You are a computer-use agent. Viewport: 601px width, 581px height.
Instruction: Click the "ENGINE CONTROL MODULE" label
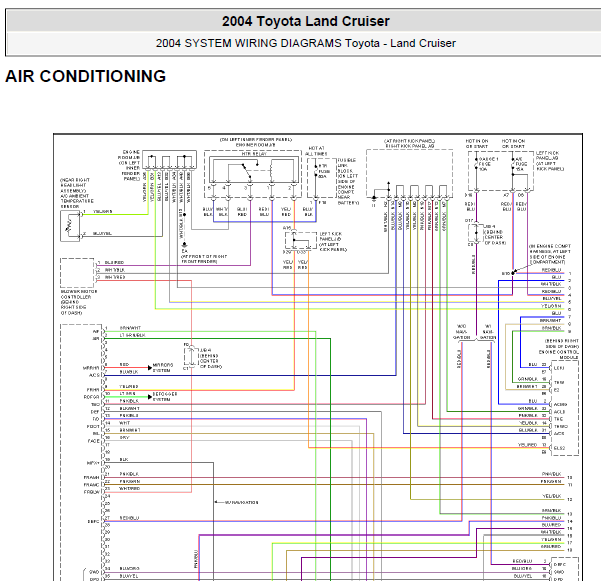[x=559, y=355]
